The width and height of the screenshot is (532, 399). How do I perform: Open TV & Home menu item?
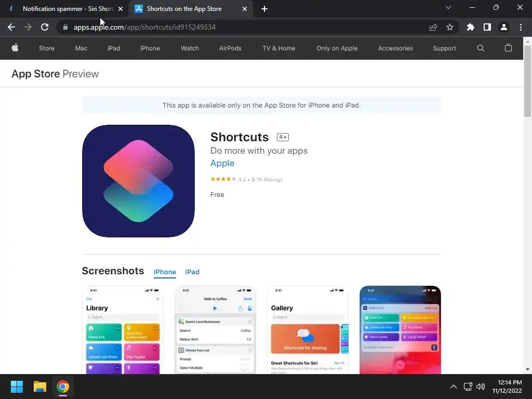279,48
